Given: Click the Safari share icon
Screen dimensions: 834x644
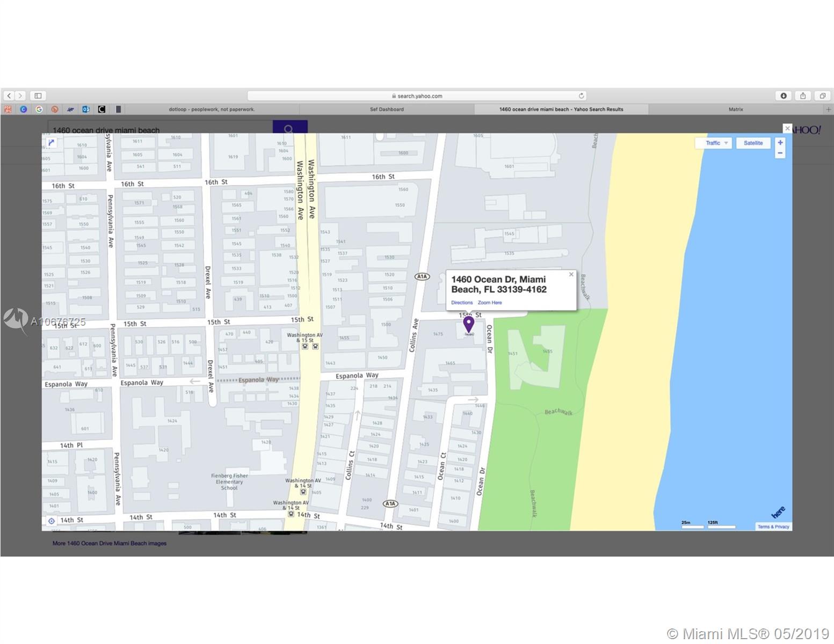Looking at the screenshot, I should pyautogui.click(x=803, y=96).
